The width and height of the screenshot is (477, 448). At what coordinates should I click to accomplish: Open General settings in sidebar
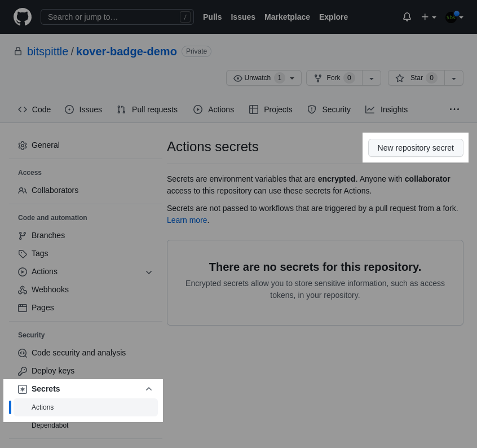(86, 145)
